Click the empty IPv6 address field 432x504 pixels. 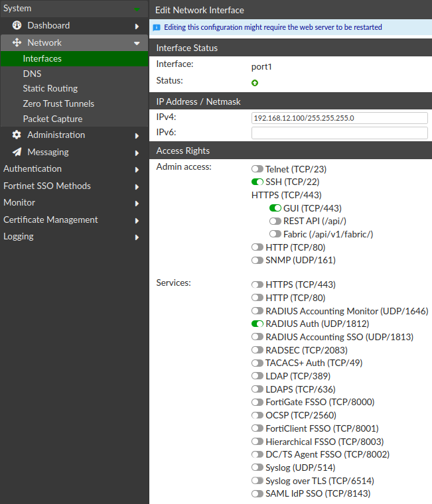click(x=339, y=133)
